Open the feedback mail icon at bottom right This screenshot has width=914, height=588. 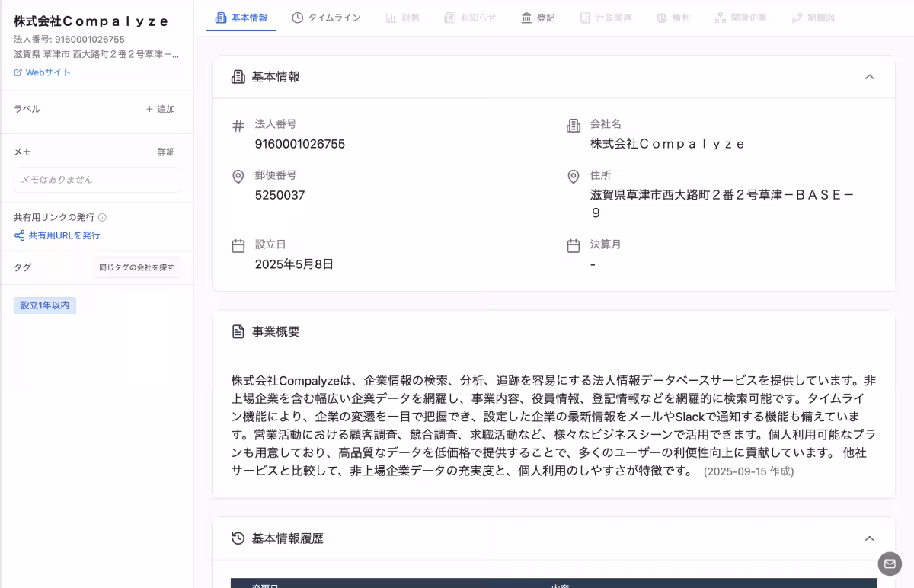pos(890,564)
